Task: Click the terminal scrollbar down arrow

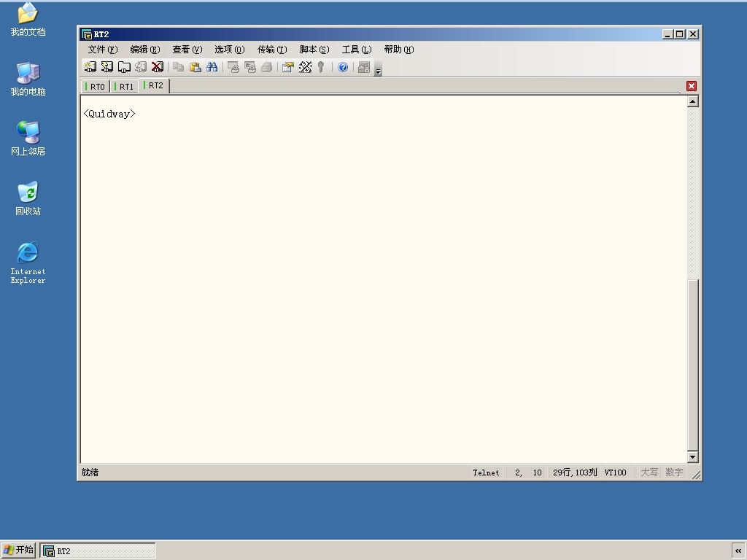Action: 693,457
